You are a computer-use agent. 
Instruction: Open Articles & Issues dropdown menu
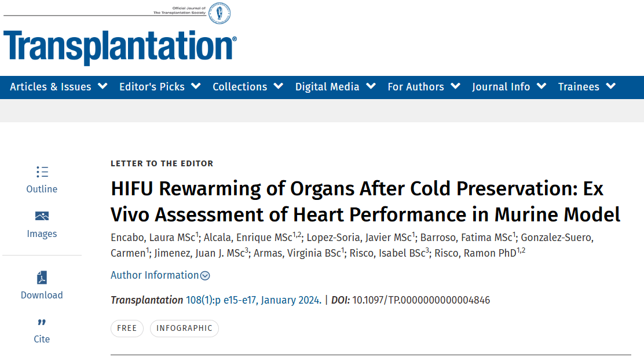pos(58,87)
